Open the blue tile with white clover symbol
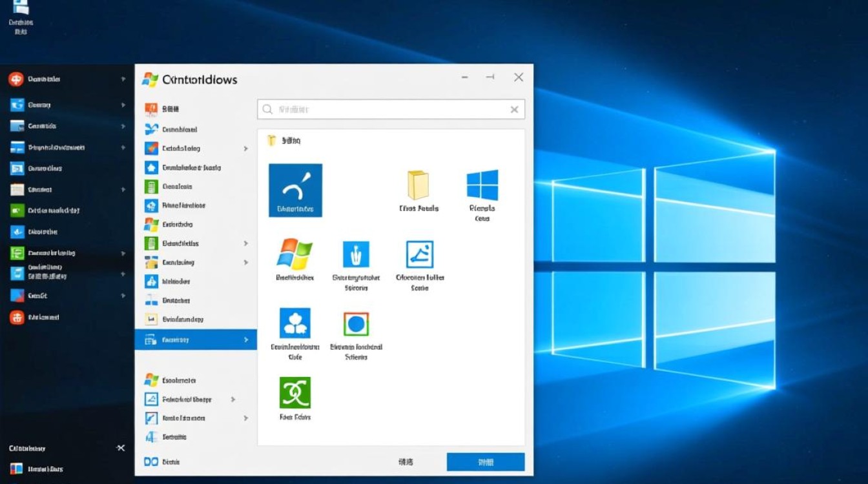This screenshot has width=868, height=484. coord(295,323)
